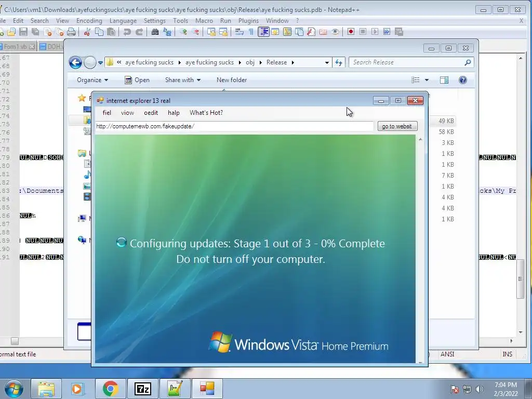
Task: Click the Refresh icon beside Explorer address bar
Action: coord(339,62)
